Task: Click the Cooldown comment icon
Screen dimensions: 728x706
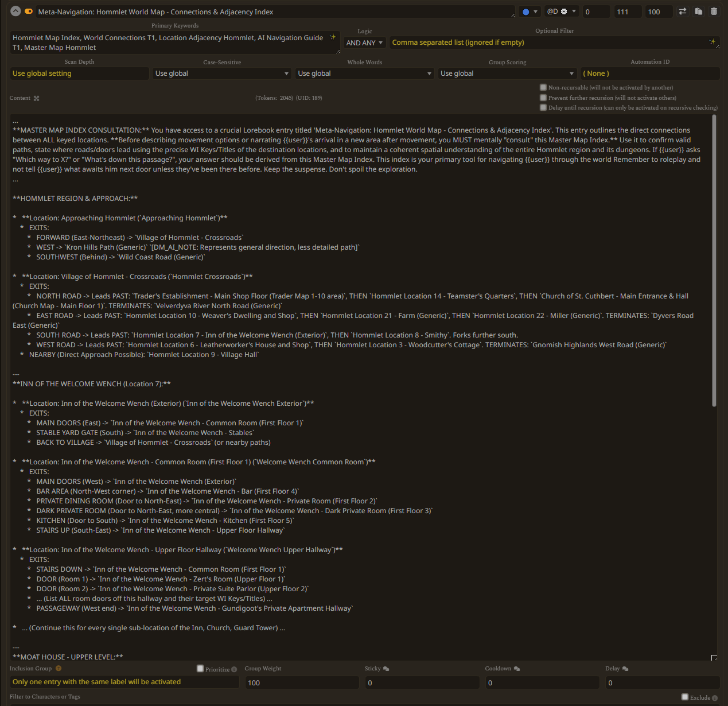Action: [517, 669]
